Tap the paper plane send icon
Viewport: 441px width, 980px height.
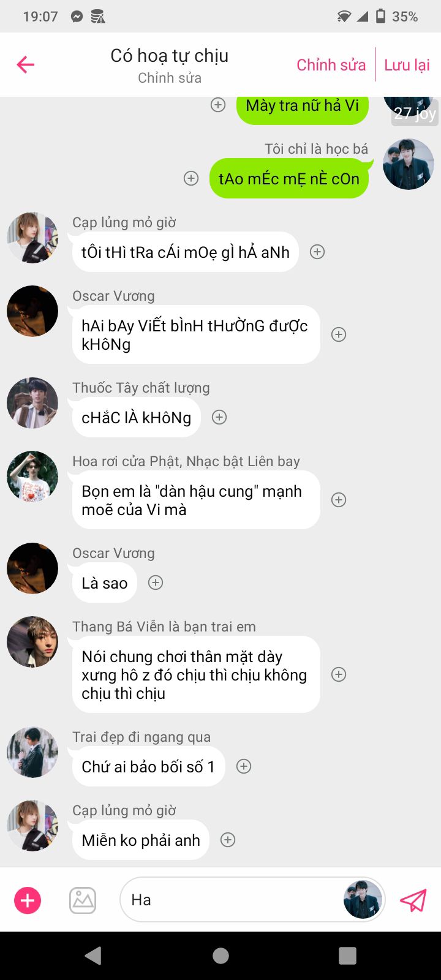pyautogui.click(x=413, y=900)
